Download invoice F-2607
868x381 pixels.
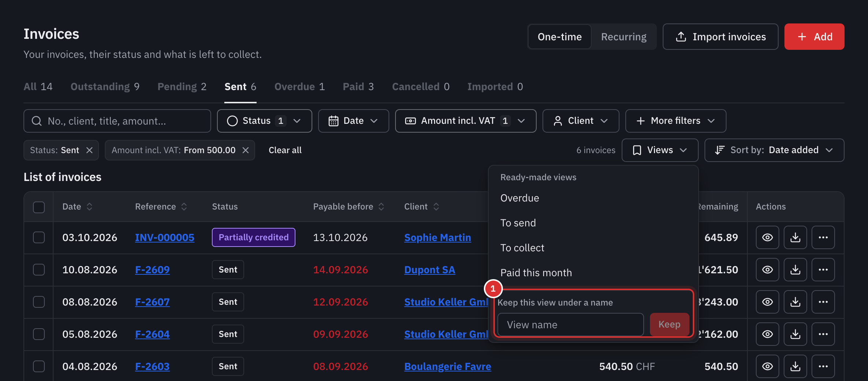click(x=795, y=302)
